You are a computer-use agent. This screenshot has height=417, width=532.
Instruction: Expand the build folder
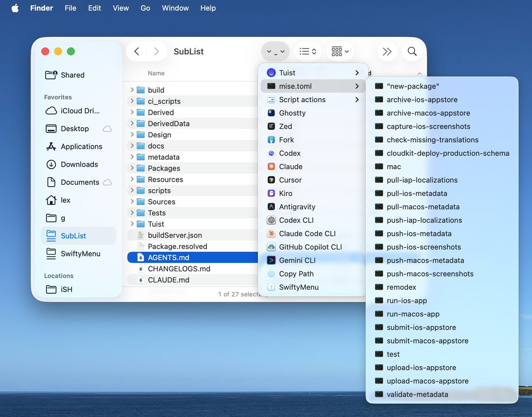pos(132,90)
